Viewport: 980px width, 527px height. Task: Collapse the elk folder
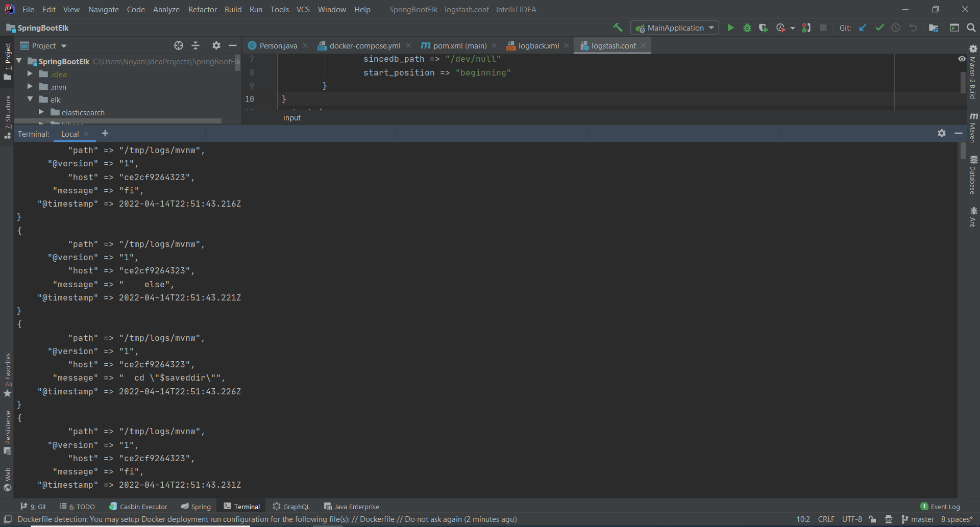coord(30,99)
